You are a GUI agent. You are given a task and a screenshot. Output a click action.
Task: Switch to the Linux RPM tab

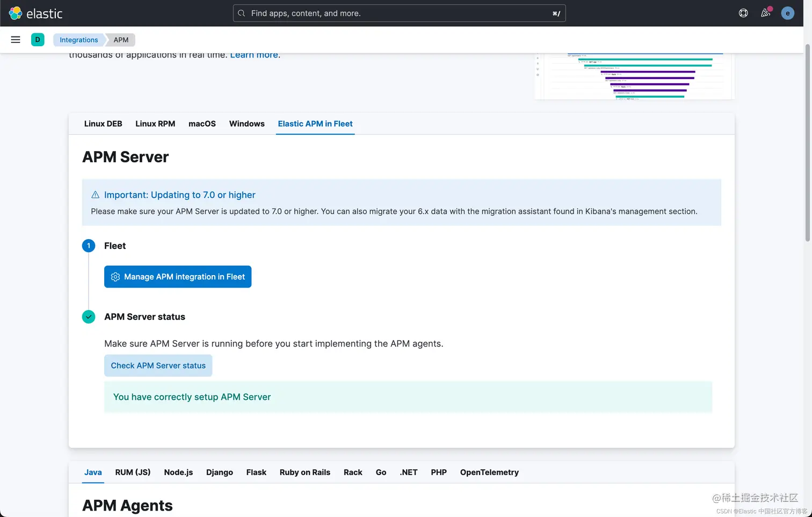(x=155, y=124)
